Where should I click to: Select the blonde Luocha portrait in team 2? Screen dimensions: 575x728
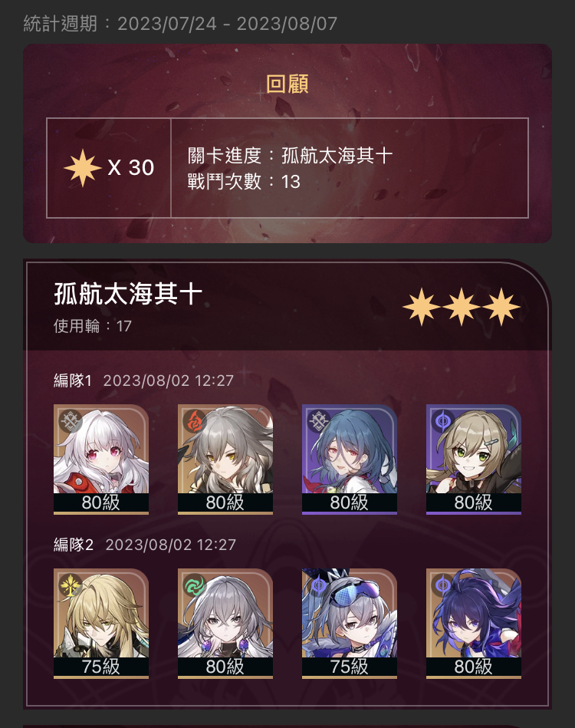(101, 624)
